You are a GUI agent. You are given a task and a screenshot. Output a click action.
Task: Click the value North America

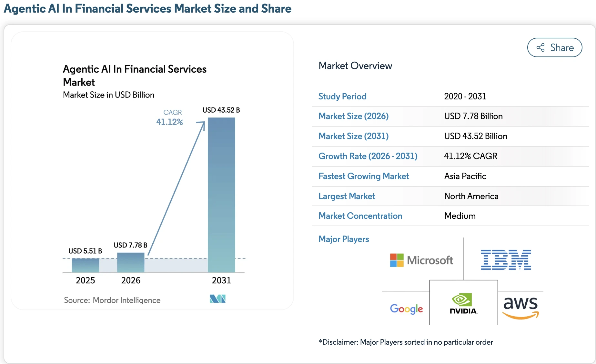(471, 196)
